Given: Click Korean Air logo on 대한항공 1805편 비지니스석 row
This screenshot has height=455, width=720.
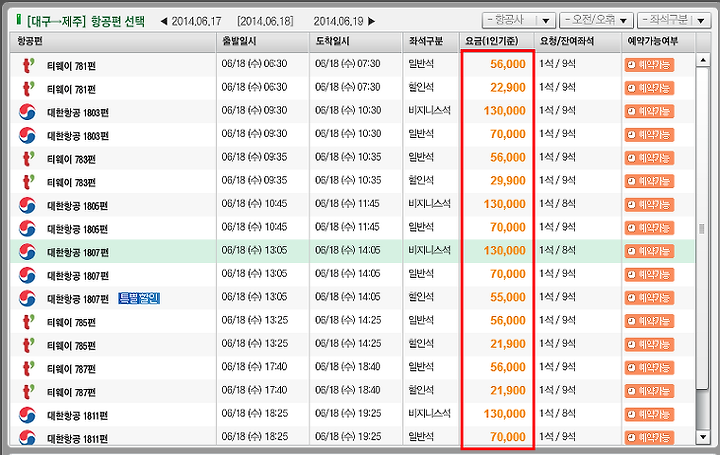Looking at the screenshot, I should pos(27,205).
